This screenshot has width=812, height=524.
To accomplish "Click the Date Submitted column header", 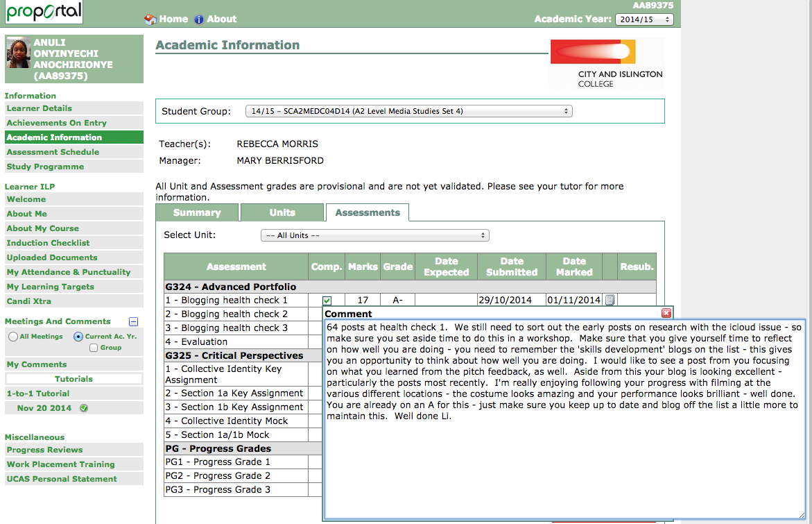I will 512,267.
